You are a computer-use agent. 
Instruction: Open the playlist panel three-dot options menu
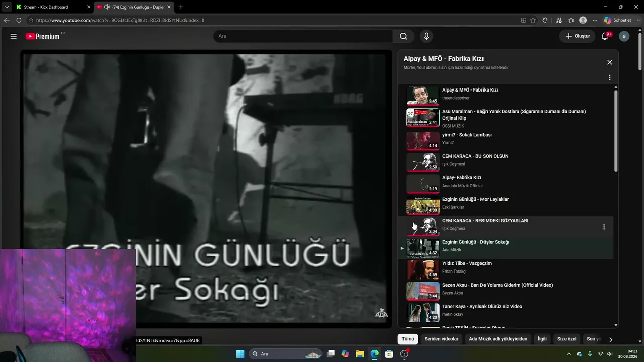click(609, 78)
